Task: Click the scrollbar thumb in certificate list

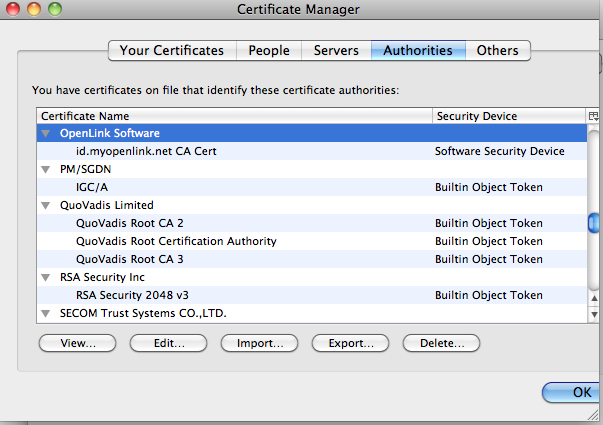Action: tap(594, 223)
